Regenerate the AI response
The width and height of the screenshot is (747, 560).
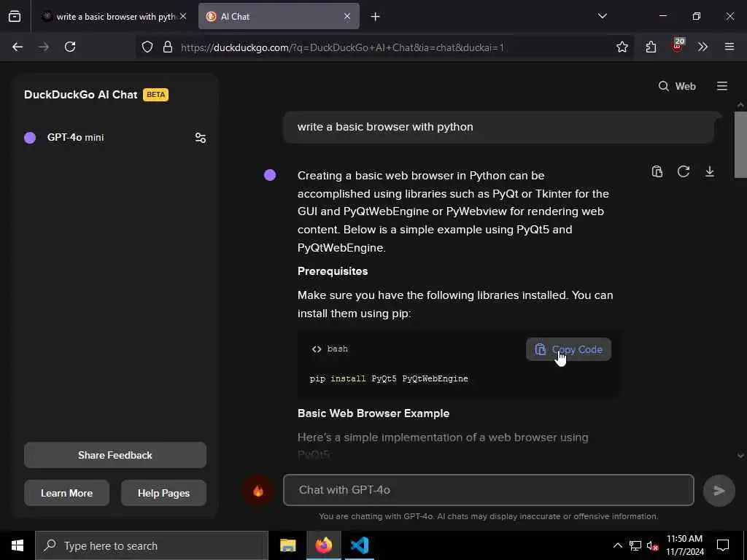tap(683, 171)
